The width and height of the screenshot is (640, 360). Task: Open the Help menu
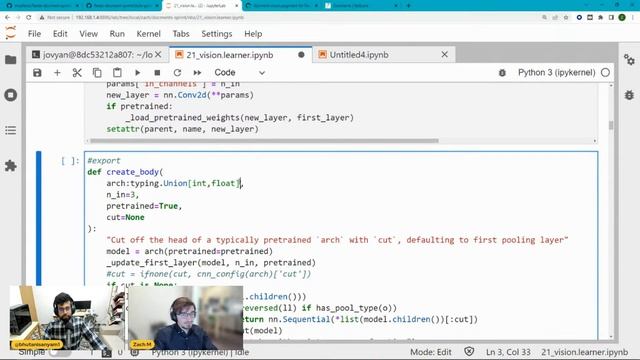point(253,34)
